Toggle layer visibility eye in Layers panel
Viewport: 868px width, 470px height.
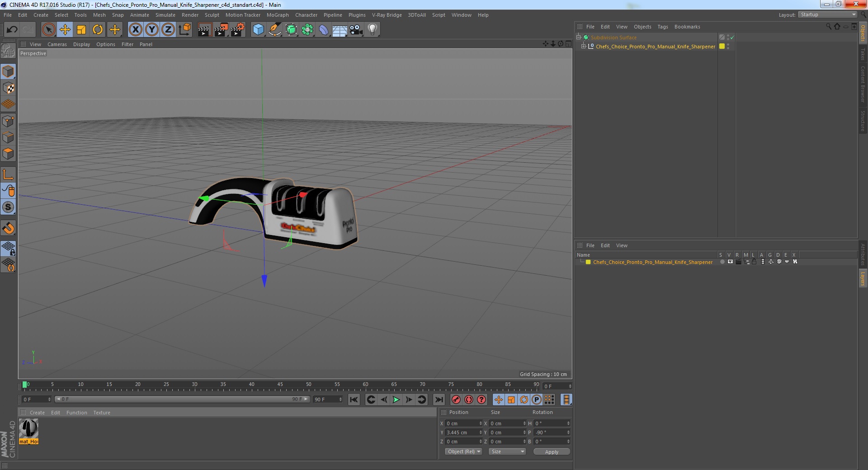coord(730,262)
